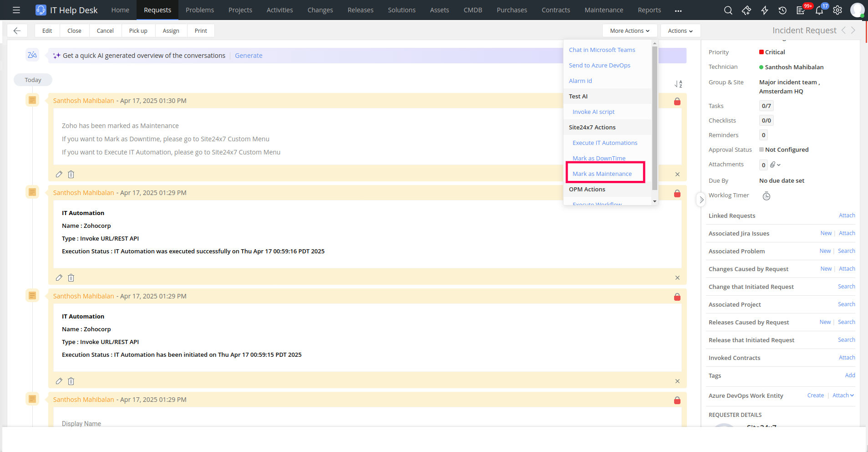
Task: Delete the 'executed successfully' note with trash
Action: [71, 277]
